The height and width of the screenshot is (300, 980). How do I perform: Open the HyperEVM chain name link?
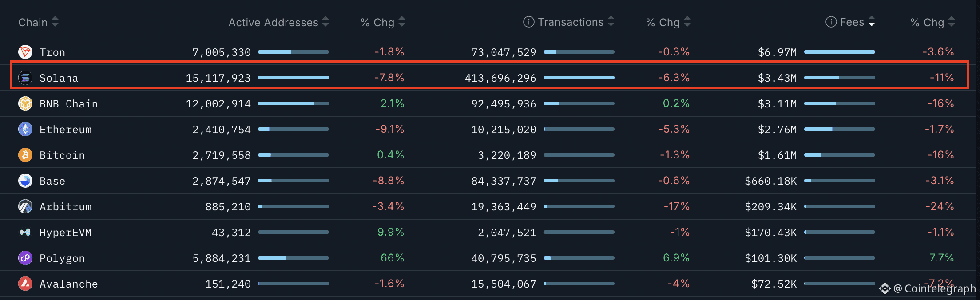(x=66, y=233)
